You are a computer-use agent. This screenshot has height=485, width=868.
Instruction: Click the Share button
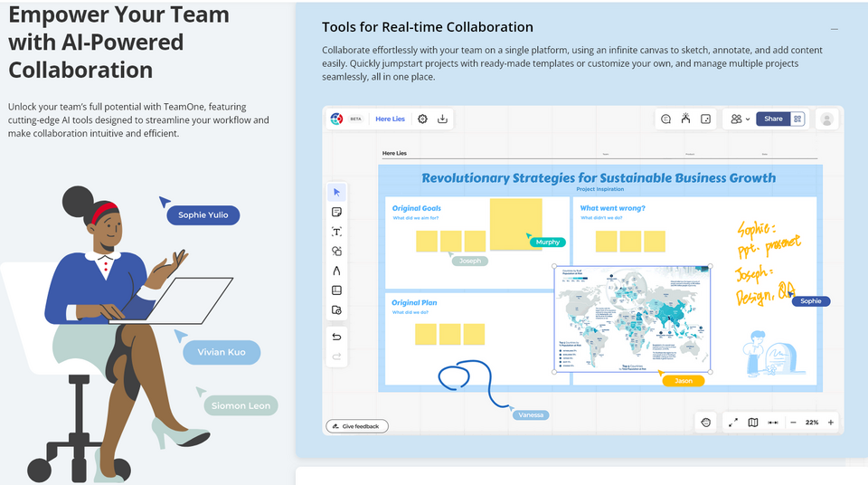coord(773,119)
